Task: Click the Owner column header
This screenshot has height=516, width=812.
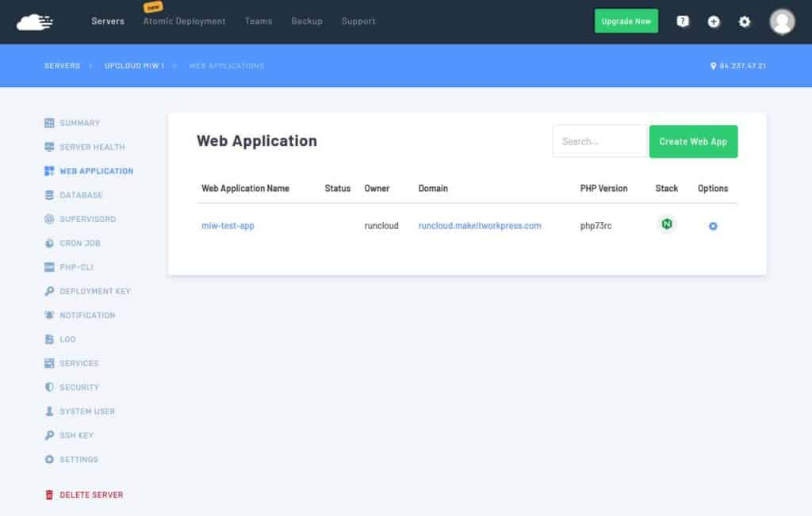Action: tap(377, 189)
